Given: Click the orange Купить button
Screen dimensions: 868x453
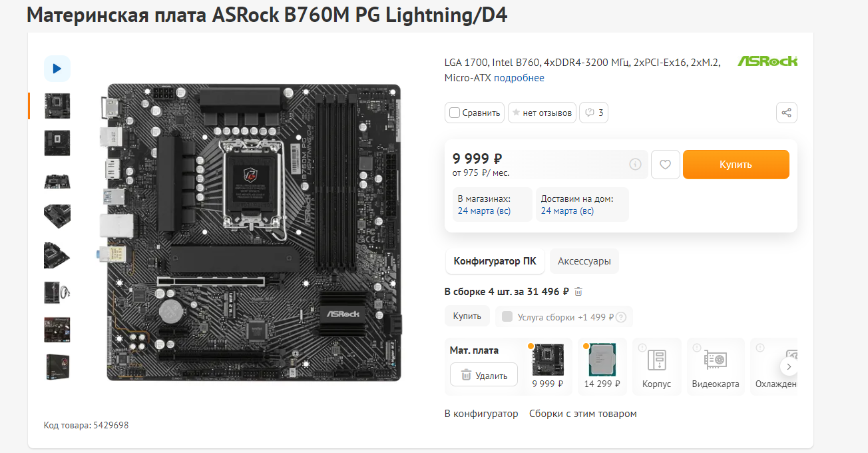Looking at the screenshot, I should (x=736, y=165).
